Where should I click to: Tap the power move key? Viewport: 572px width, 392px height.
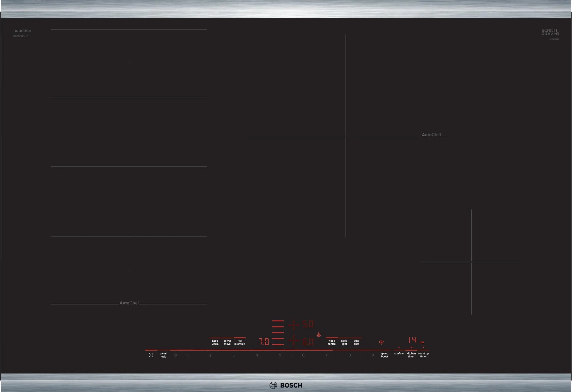pyautogui.click(x=227, y=342)
